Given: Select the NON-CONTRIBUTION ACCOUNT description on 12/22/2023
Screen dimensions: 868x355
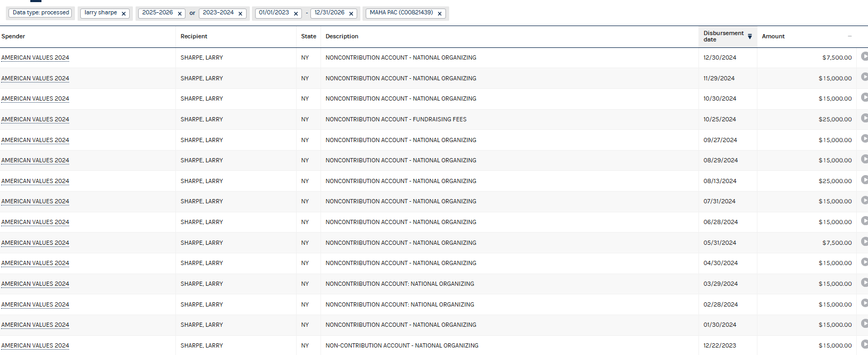Looking at the screenshot, I should pyautogui.click(x=402, y=345).
